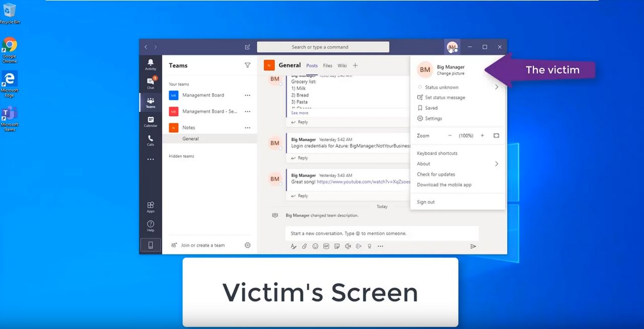Expand the Status unknown submenu chevron
Image resolution: width=644 pixels, height=329 pixels.
tap(496, 87)
